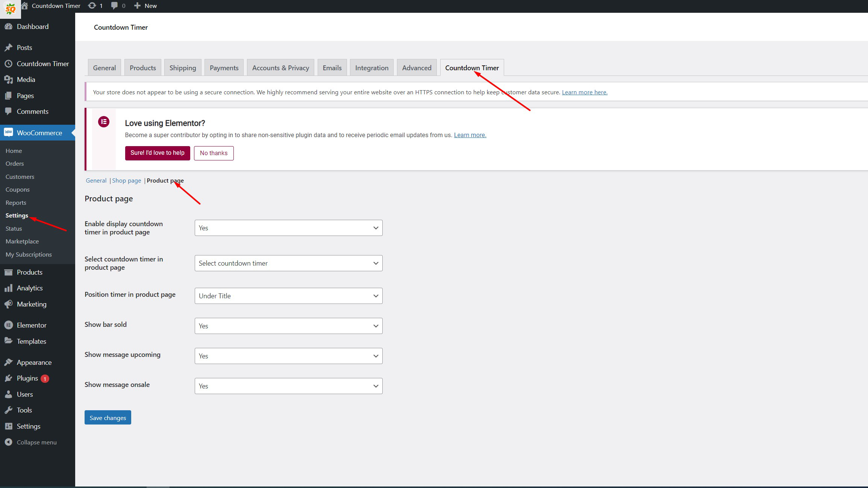Collapse the admin menu
Screen dimensions: 868x488
(x=31, y=442)
